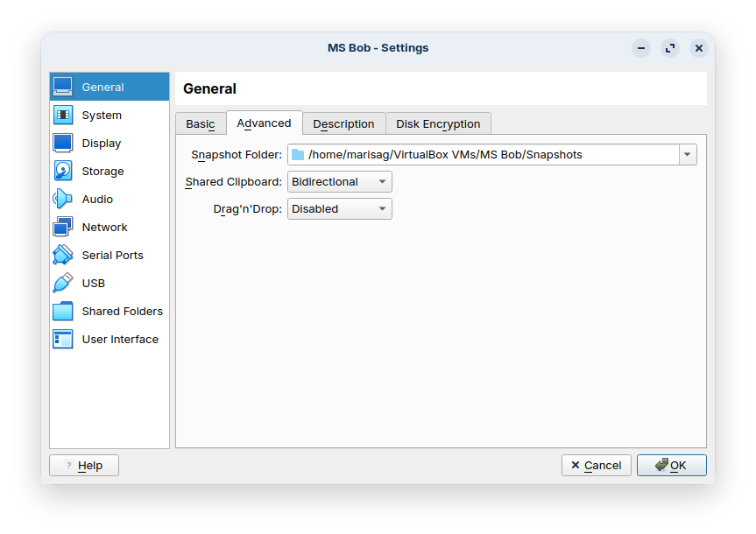Select the Shared Folders folder icon
The width and height of the screenshot is (756, 534).
[x=63, y=311]
